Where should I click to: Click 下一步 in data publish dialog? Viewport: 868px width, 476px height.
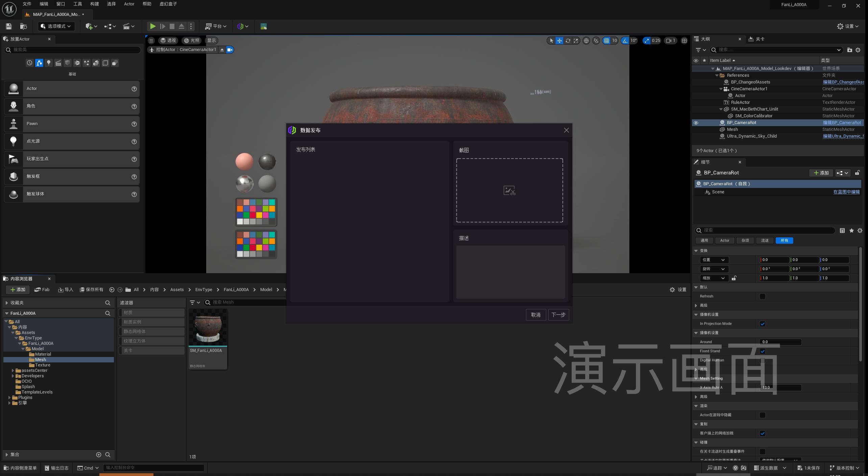pyautogui.click(x=558, y=315)
